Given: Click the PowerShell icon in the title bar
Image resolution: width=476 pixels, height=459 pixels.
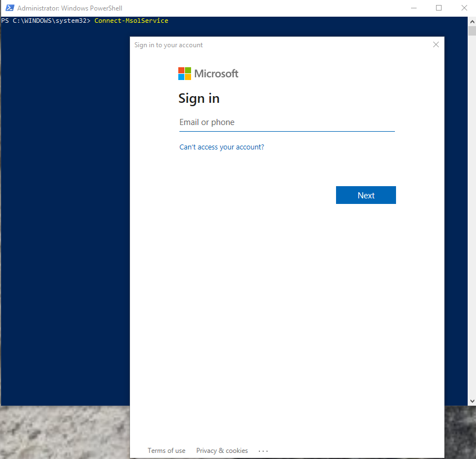Looking at the screenshot, I should (x=9, y=8).
